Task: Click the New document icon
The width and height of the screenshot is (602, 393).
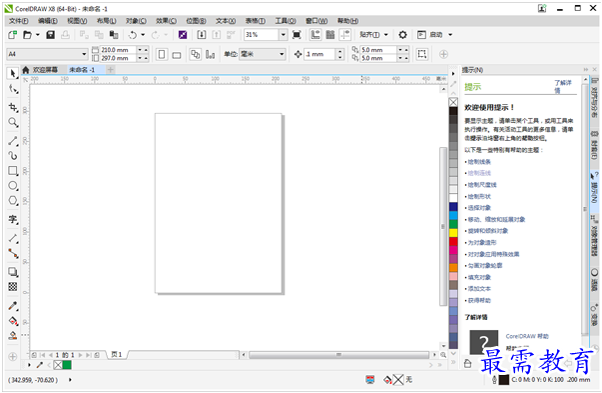Action: [12, 35]
